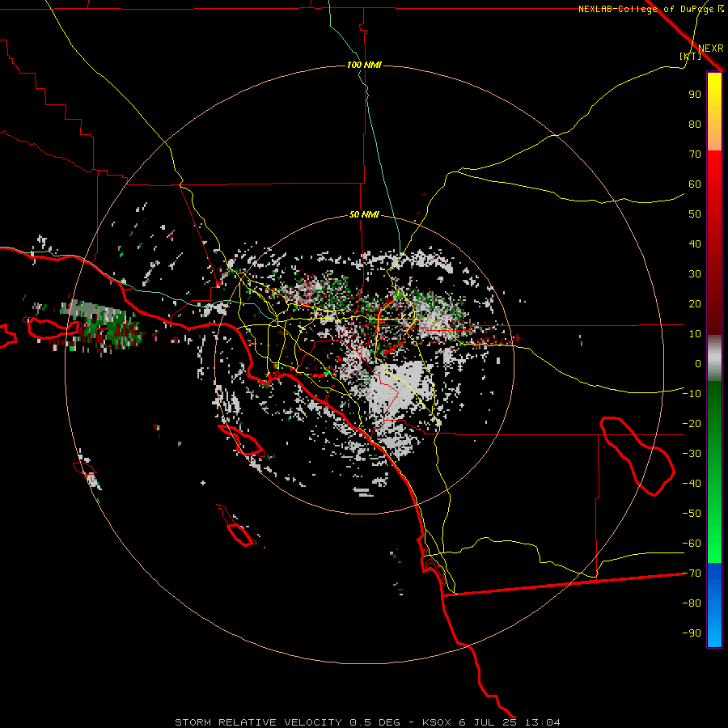This screenshot has height=728, width=728.
Task: Pick the blue bottom band of color bar
Action: tap(714, 605)
